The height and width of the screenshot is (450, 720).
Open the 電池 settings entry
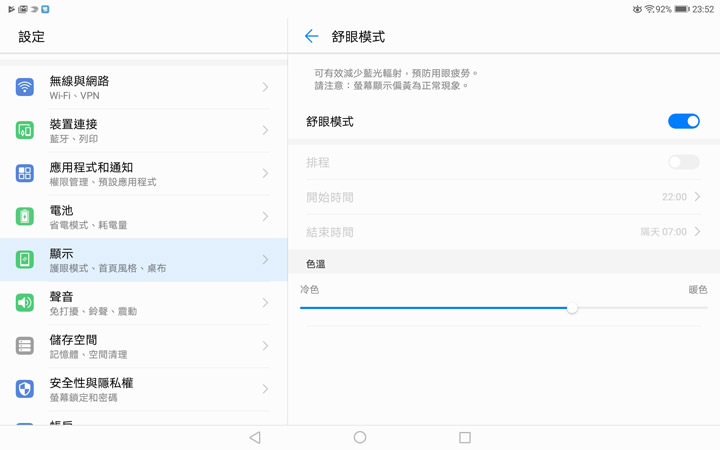pos(144,217)
